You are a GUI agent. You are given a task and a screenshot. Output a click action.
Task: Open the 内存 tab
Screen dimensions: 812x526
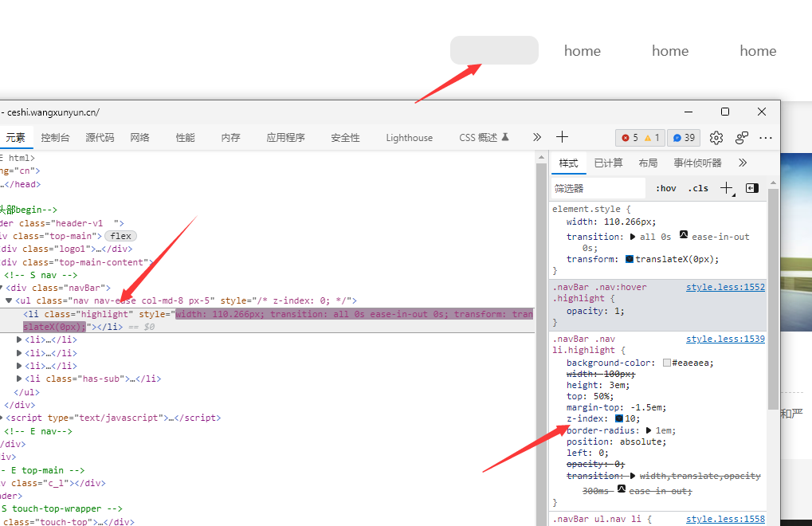pos(230,138)
